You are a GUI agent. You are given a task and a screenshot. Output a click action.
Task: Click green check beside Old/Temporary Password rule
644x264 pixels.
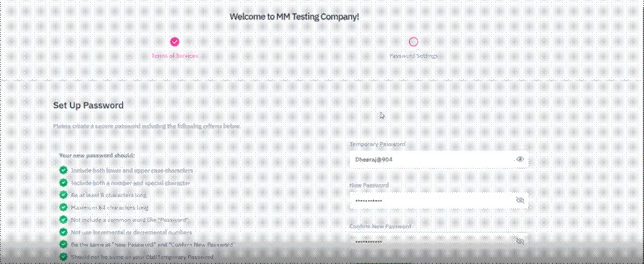[63, 256]
